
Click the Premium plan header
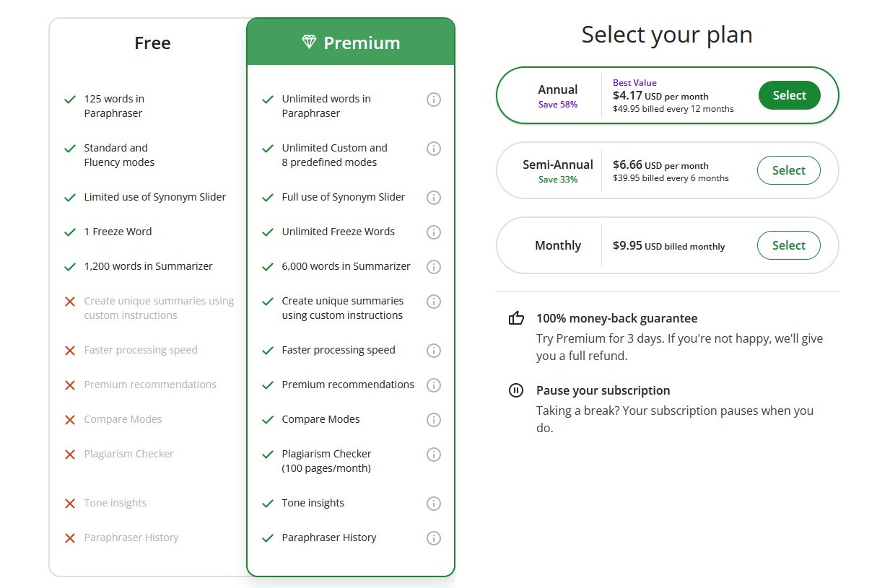361,43
